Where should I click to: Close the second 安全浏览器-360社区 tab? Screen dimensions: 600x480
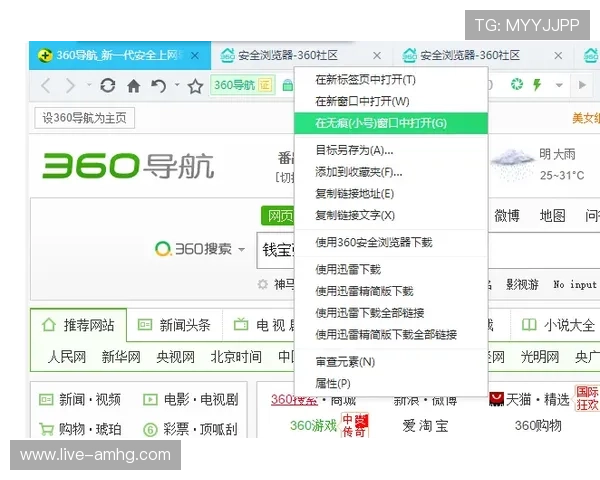[558, 56]
